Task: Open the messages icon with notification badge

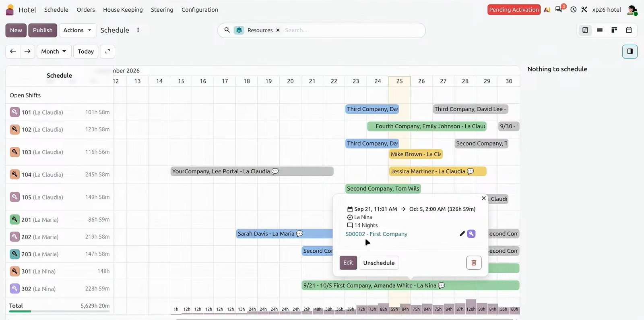Action: click(x=559, y=10)
